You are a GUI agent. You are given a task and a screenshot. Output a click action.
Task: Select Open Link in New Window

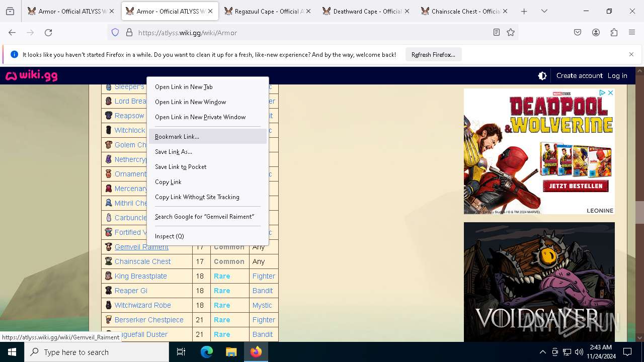pos(208,102)
